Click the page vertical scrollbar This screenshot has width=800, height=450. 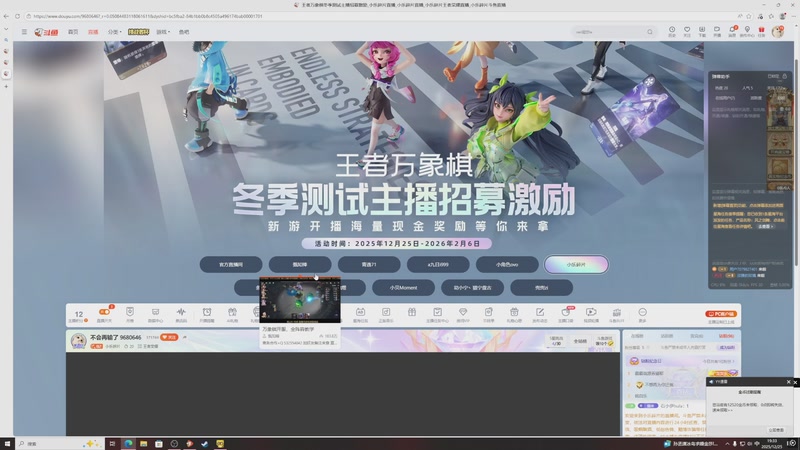(796, 163)
